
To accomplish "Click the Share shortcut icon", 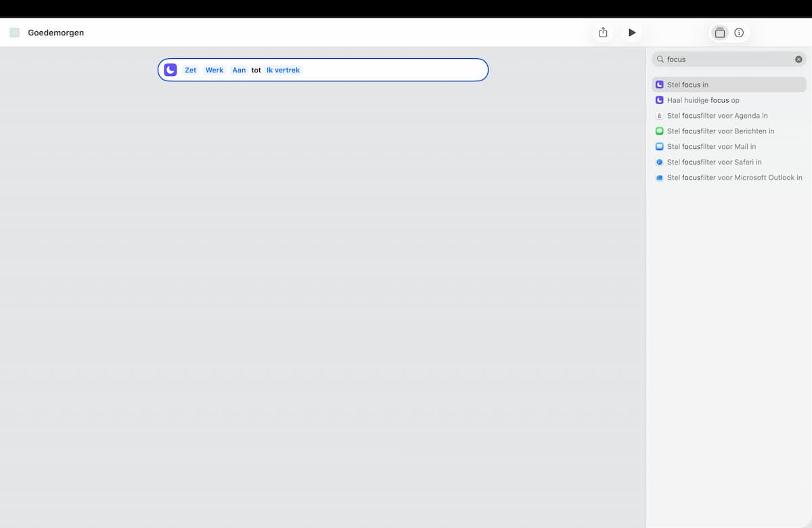I will click(603, 32).
